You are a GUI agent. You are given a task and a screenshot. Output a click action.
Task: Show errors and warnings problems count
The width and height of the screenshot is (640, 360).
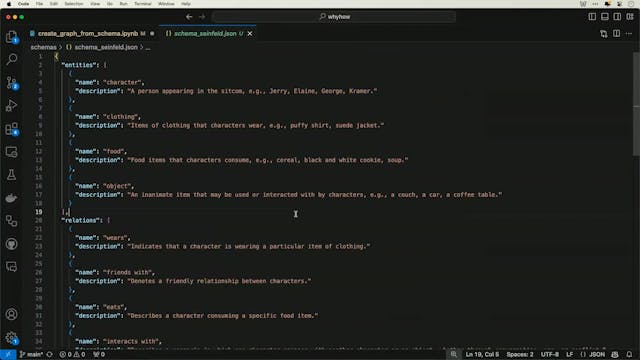(x=72, y=354)
